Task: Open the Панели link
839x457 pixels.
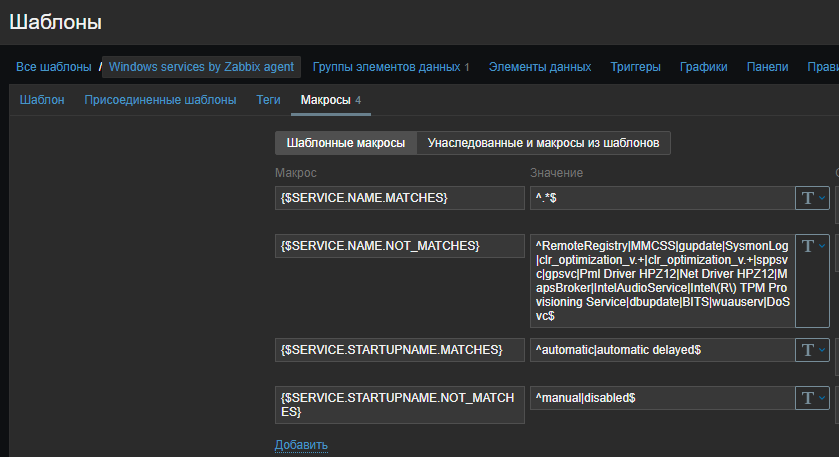Action: (x=767, y=67)
